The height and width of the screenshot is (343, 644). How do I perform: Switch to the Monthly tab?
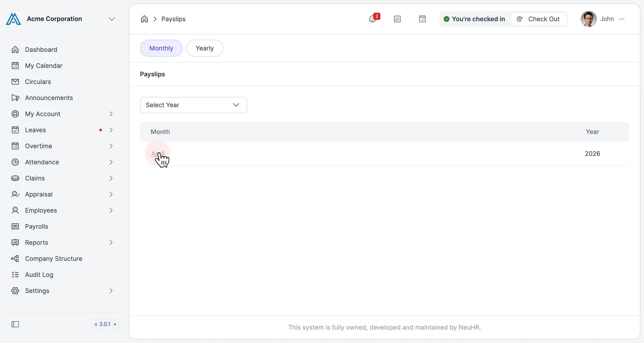[161, 48]
